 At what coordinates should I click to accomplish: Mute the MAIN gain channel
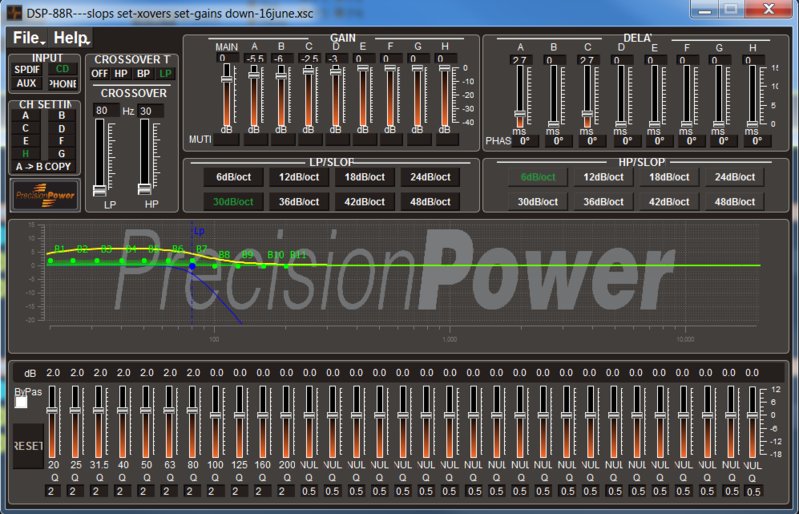(x=226, y=140)
